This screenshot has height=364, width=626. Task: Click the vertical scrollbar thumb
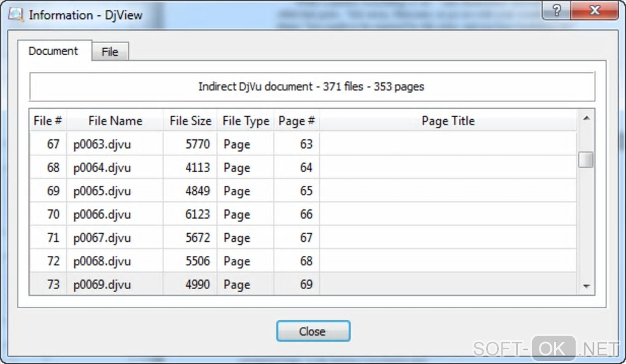[x=585, y=160]
